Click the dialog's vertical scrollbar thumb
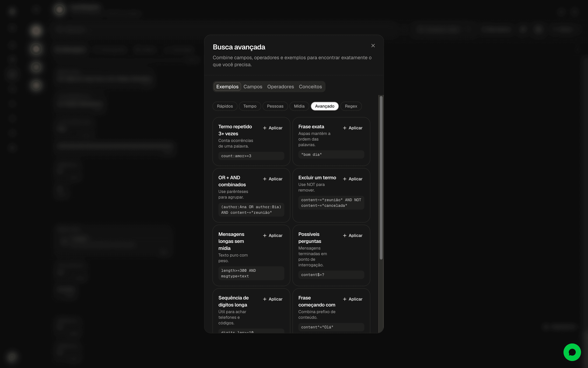Screen dimensions: 588x368 381,178
